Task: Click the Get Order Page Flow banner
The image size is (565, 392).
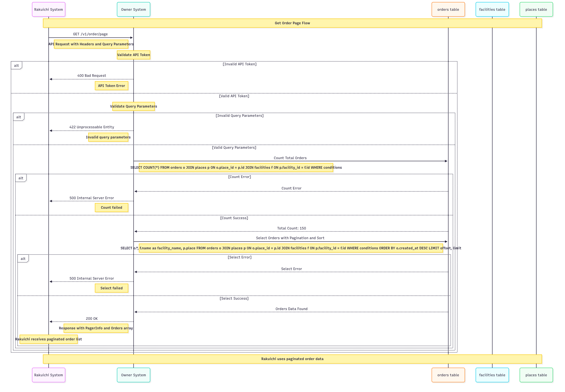Action: point(292,23)
